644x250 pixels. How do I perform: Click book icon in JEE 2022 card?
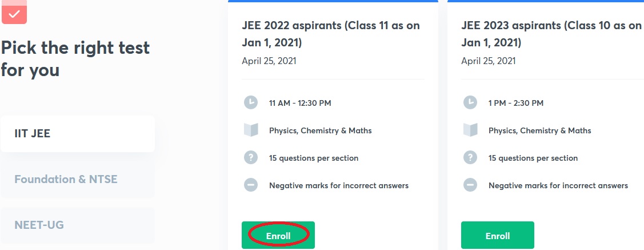[251, 130]
